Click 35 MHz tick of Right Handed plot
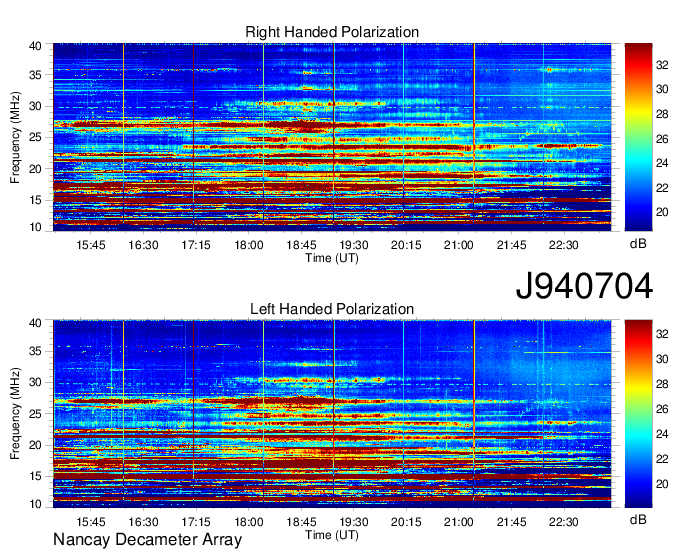The height and width of the screenshot is (552, 680). [x=35, y=75]
